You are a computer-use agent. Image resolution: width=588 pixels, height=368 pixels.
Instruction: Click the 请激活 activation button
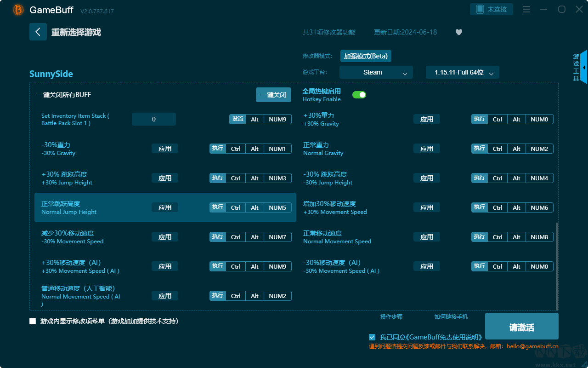(x=522, y=327)
